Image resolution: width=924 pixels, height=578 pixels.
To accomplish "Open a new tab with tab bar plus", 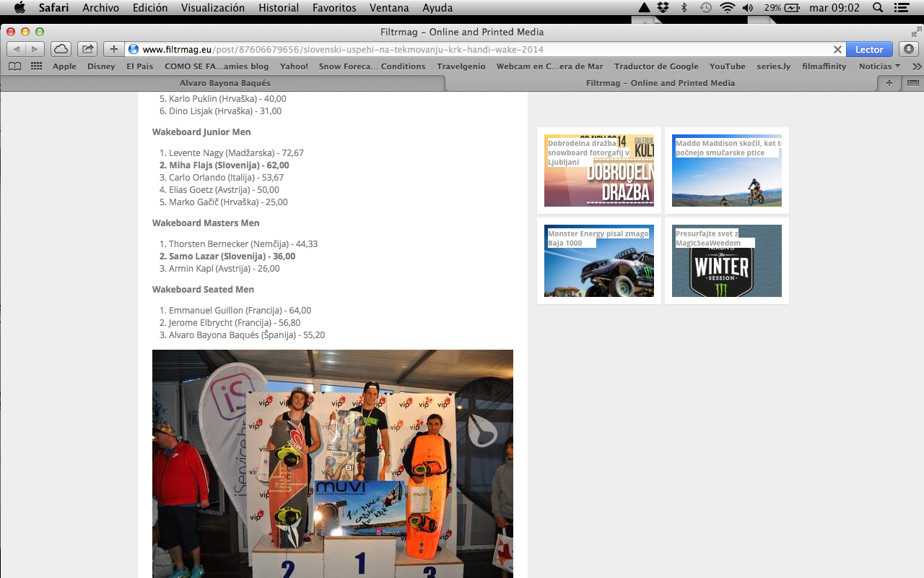I will [x=889, y=83].
